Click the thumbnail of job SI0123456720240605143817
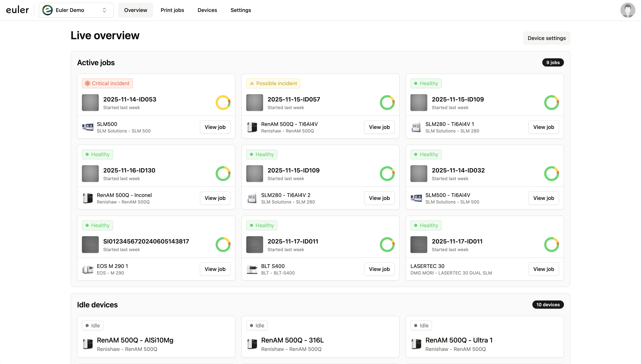Viewport: 641px width, 364px height. [90, 244]
